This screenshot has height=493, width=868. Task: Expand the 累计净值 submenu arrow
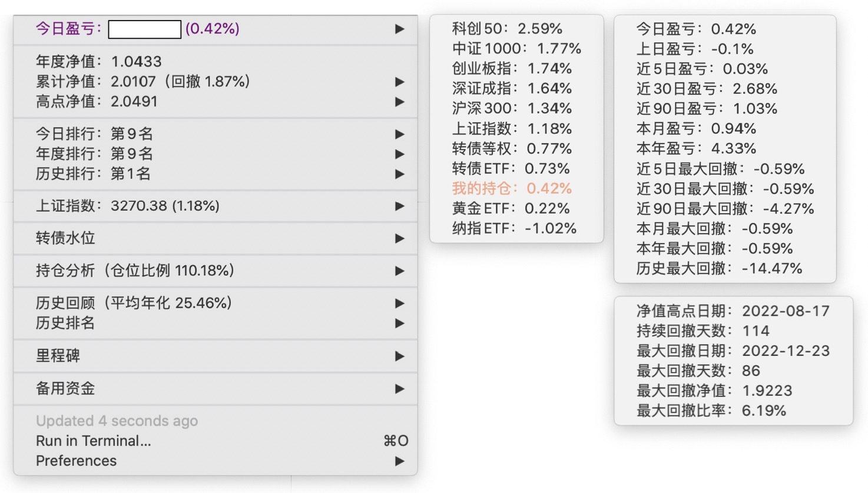400,82
